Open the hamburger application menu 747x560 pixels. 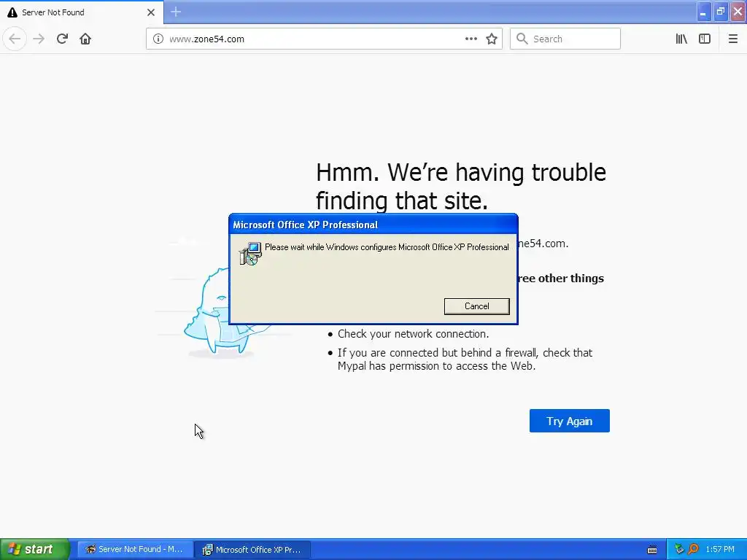[732, 39]
